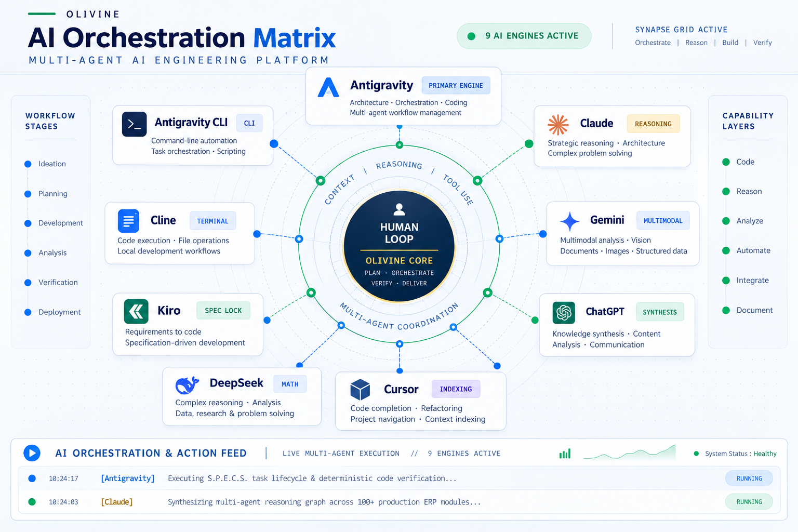Click the green bar chart icon
The height and width of the screenshot is (532, 798).
pyautogui.click(x=565, y=454)
